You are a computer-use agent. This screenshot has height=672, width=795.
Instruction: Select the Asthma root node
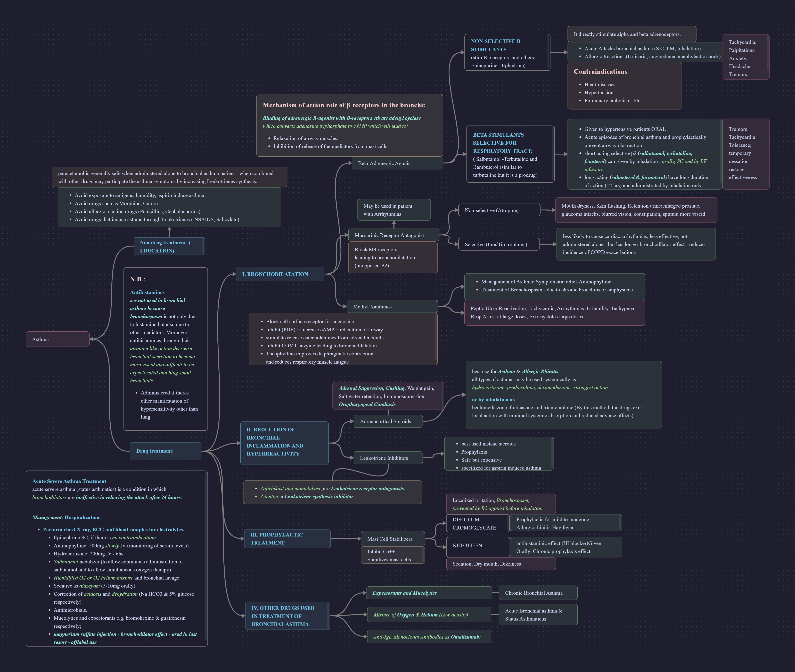[x=58, y=339]
